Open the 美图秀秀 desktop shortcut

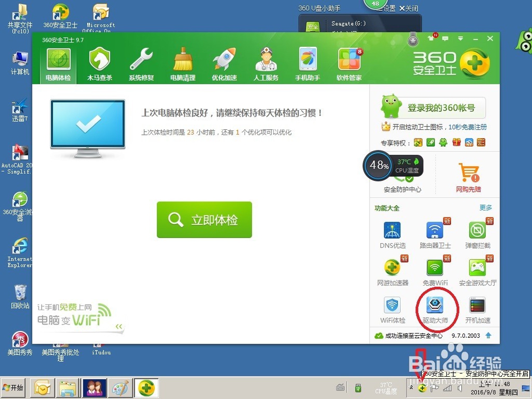[20, 343]
